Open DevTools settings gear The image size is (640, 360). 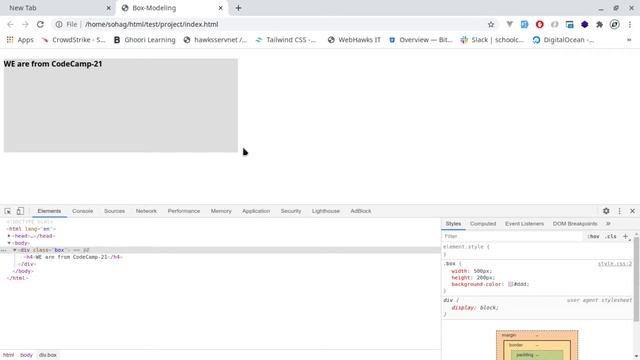click(x=606, y=211)
